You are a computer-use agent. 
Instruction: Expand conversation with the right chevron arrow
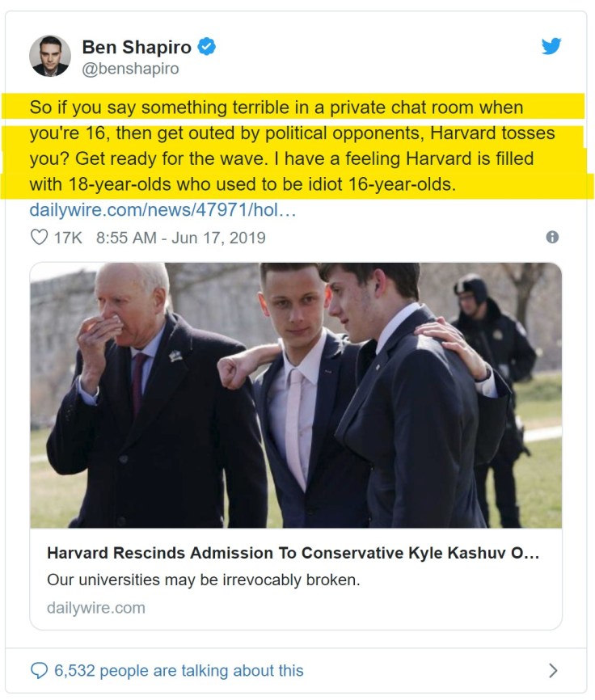pyautogui.click(x=553, y=670)
